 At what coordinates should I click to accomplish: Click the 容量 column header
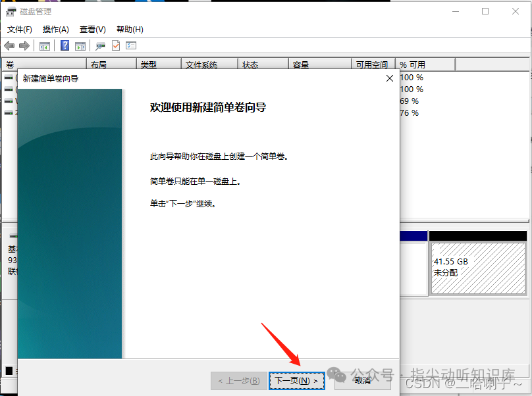[x=320, y=64]
